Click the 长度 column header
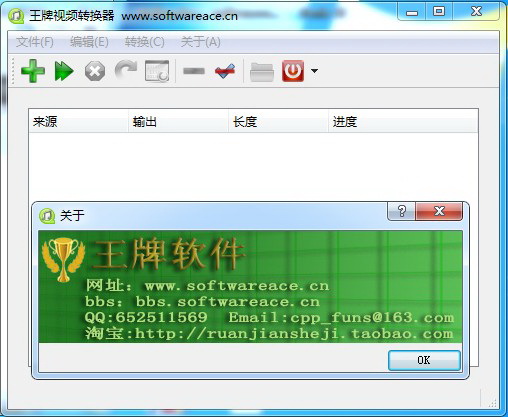The height and width of the screenshot is (417, 508). click(278, 121)
